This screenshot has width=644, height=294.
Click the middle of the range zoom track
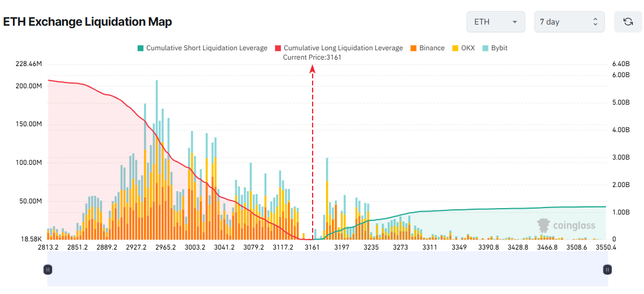coord(328,269)
